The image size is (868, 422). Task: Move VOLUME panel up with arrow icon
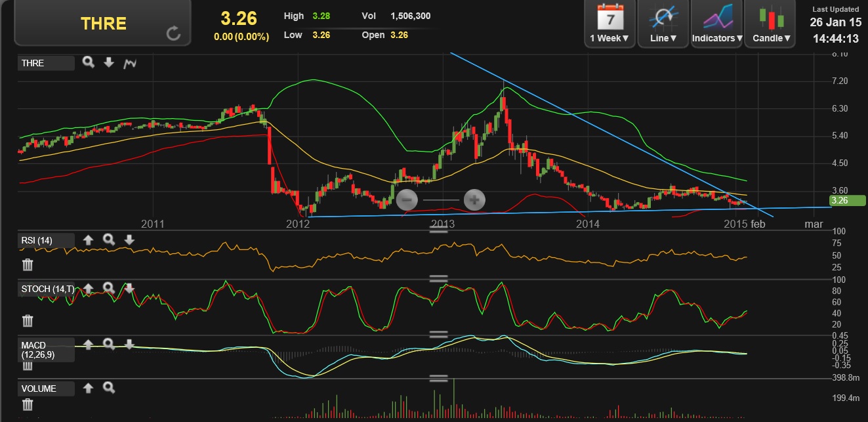[x=89, y=389]
